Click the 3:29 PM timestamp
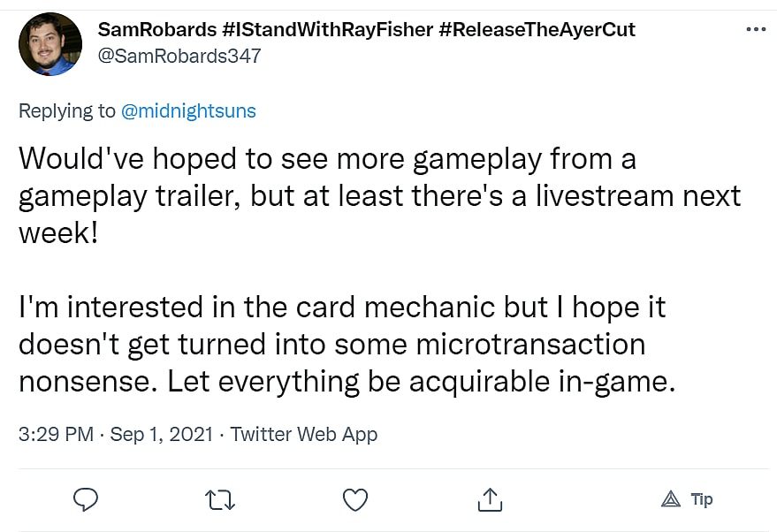 [x=57, y=434]
